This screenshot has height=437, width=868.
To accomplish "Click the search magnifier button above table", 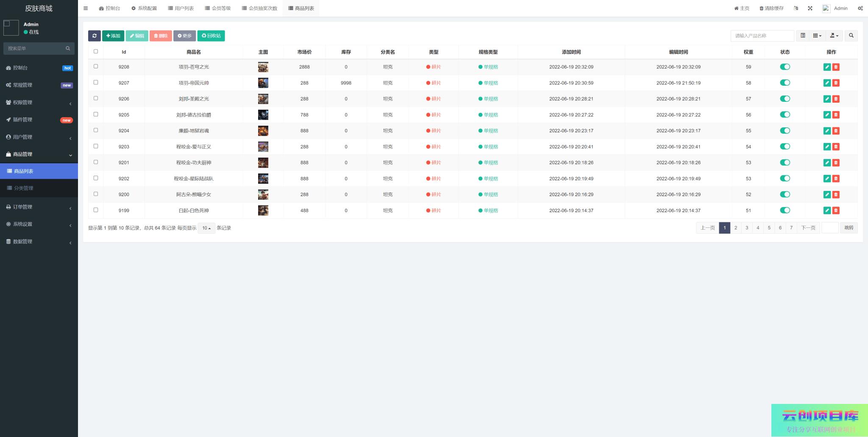I will point(851,36).
